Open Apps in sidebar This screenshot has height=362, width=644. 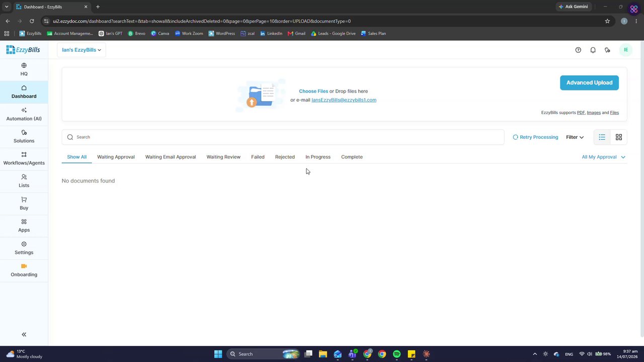coord(24,225)
